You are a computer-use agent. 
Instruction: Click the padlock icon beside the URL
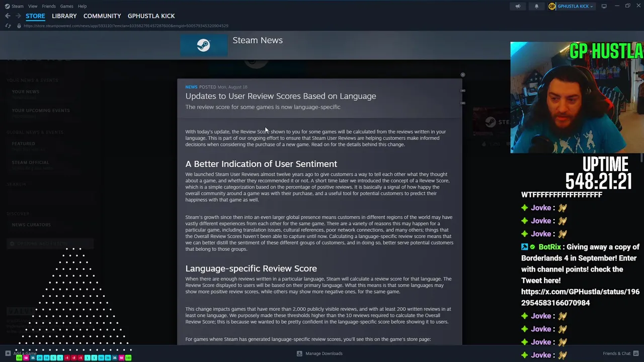tap(19, 26)
